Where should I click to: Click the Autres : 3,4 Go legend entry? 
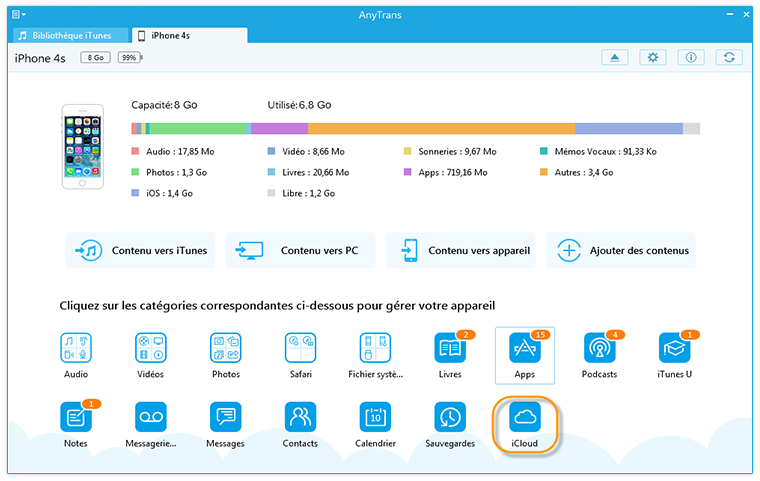click(x=577, y=173)
